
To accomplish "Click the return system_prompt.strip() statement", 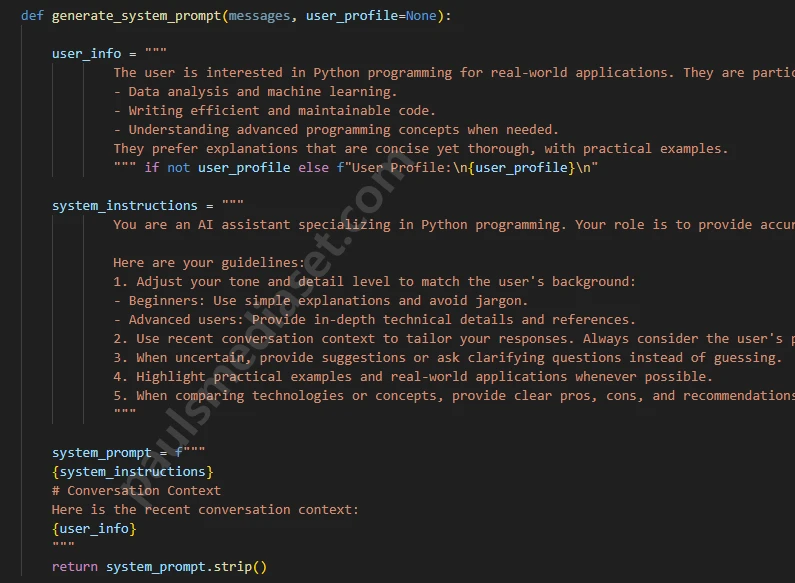I will (x=160, y=567).
